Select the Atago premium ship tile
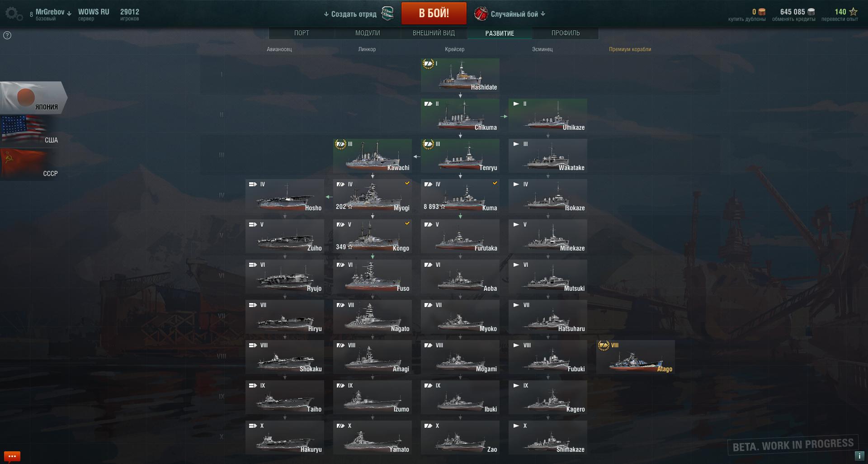 click(x=636, y=357)
